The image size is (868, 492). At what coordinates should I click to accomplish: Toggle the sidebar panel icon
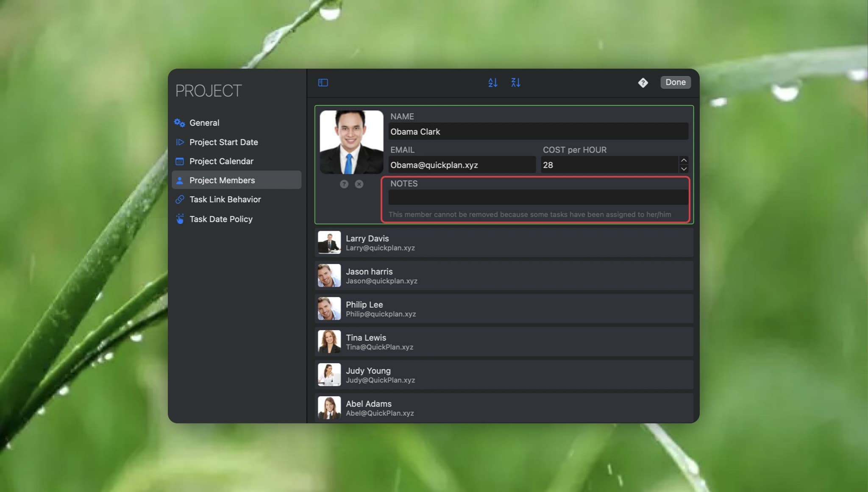point(323,83)
